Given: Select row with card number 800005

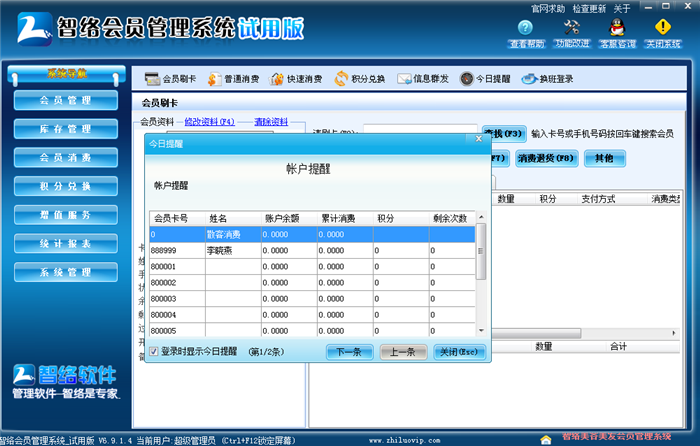Looking at the screenshot, I should coord(312,330).
